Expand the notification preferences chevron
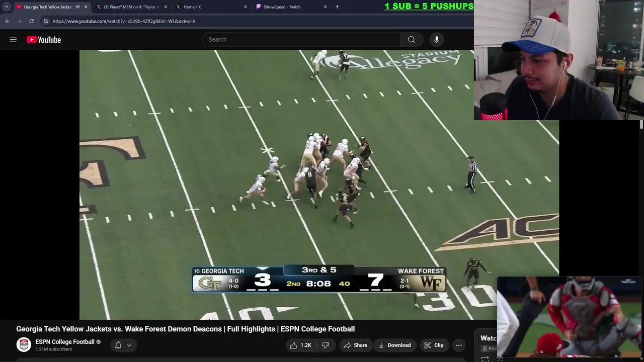Screen dimensions: 644x362 click(129, 345)
